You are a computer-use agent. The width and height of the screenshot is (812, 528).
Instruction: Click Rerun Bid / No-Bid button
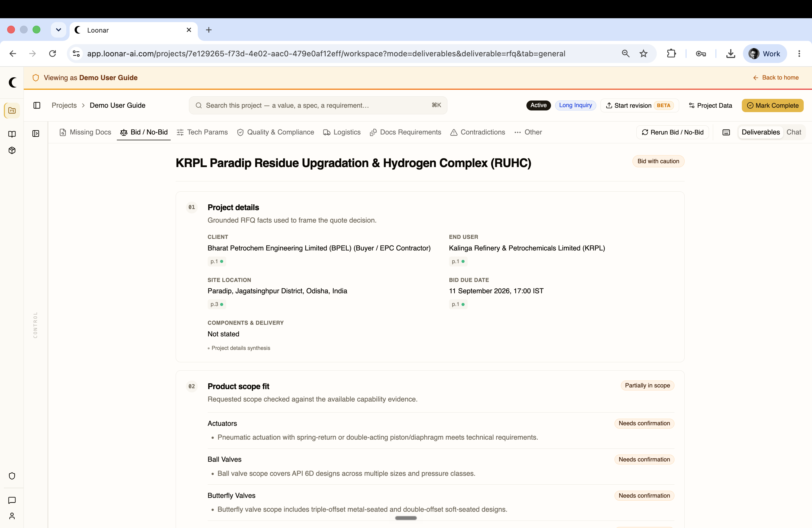[673, 132]
